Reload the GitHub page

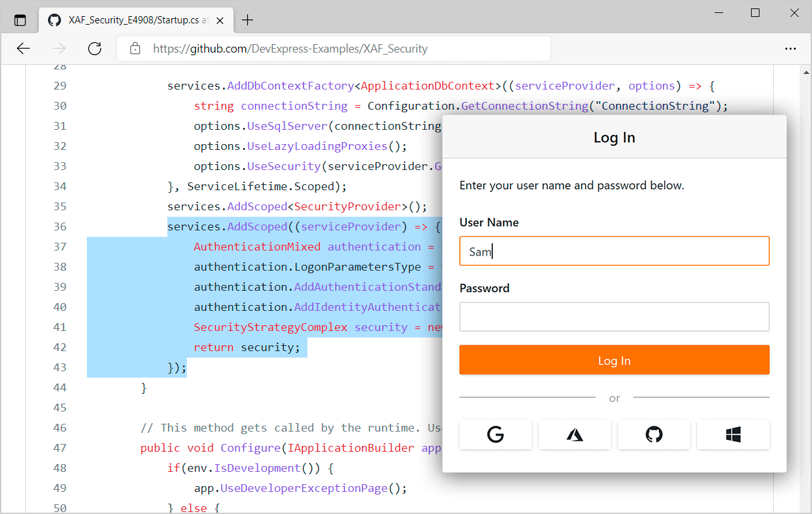(x=95, y=48)
